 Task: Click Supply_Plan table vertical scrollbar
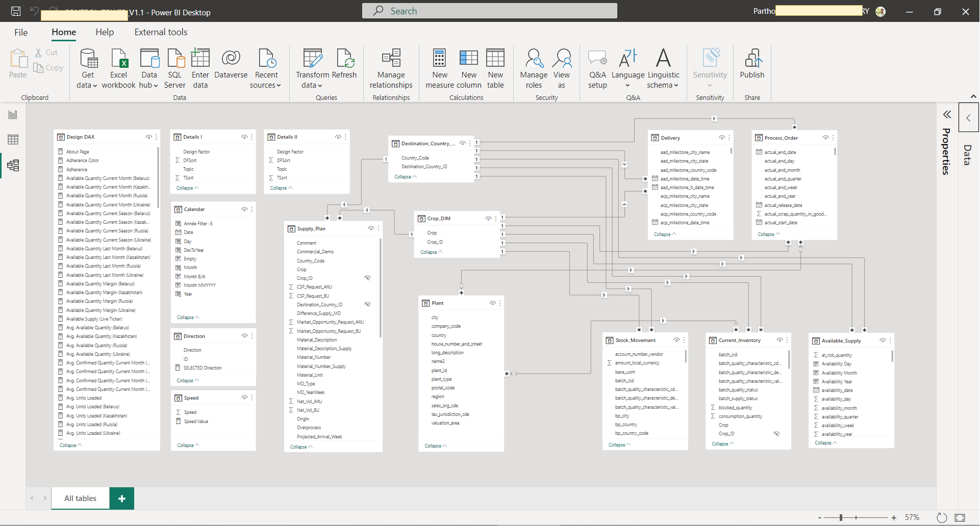coord(381,288)
